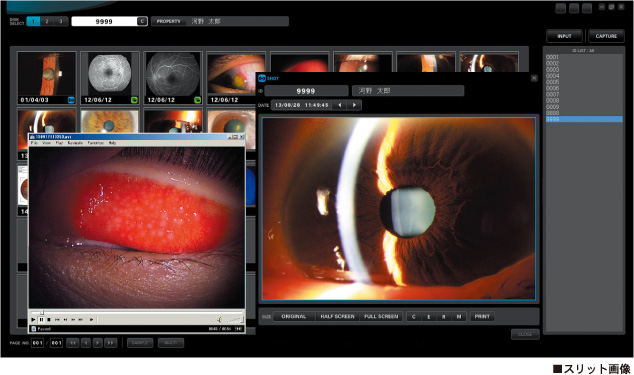Image resolution: width=634 pixels, height=375 pixels.
Task: Set image size to FULL SCREEN
Action: click(381, 317)
